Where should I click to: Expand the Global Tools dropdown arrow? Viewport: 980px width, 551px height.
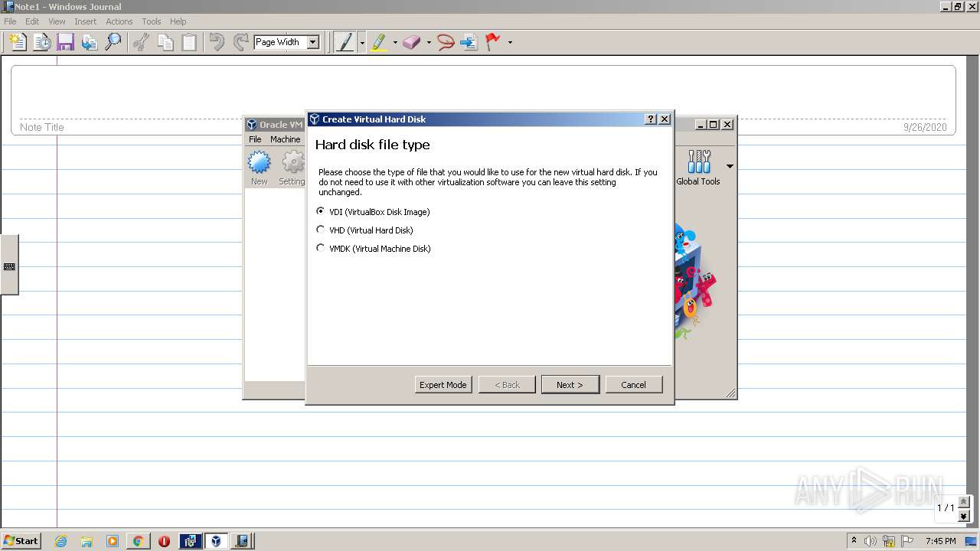[730, 166]
